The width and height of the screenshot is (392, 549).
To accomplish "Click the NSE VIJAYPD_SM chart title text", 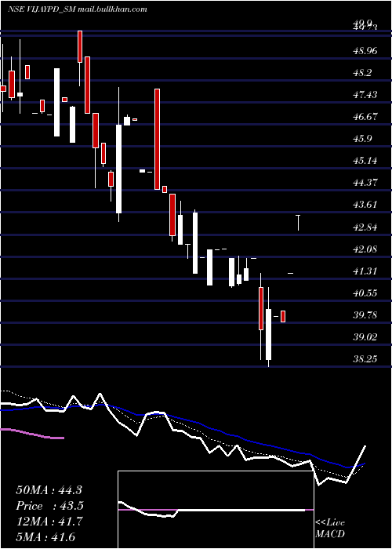I will 77,9.
